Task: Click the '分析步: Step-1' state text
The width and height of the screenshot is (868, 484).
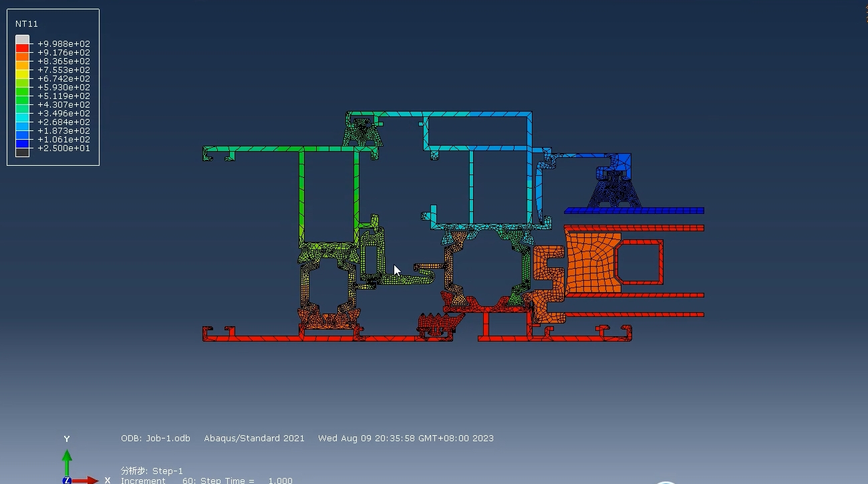Action: (x=152, y=471)
